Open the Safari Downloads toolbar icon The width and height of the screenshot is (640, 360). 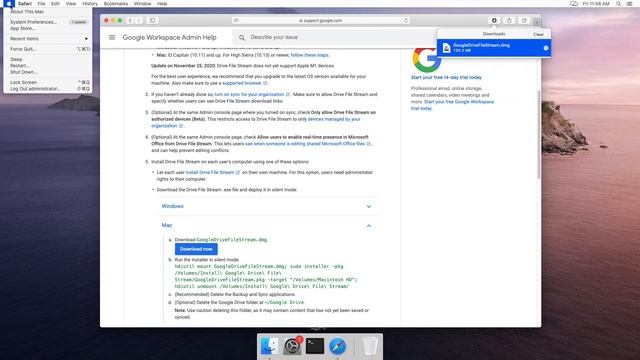494,20
